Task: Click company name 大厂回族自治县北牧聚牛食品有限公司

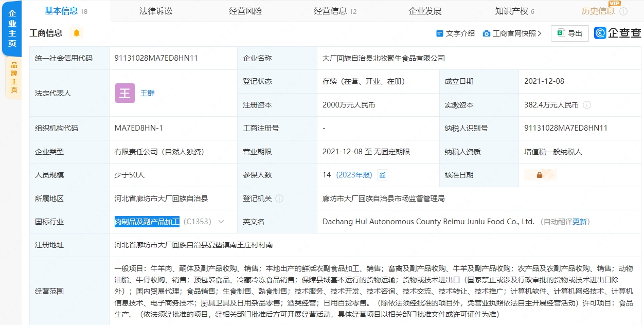Action: (384, 58)
